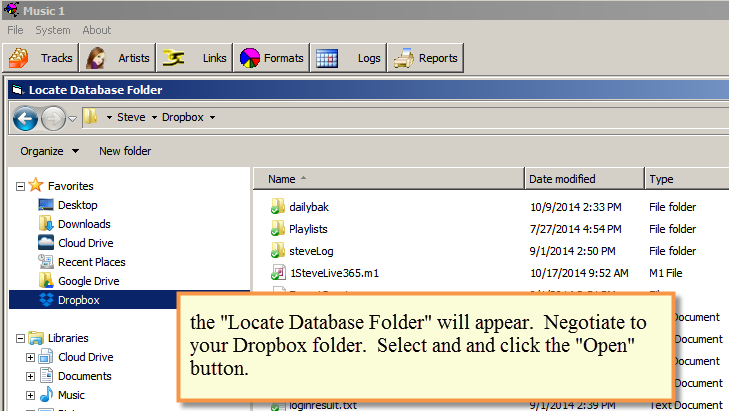Open the Links section
This screenshot has width=729, height=411.
pyautogui.click(x=194, y=58)
